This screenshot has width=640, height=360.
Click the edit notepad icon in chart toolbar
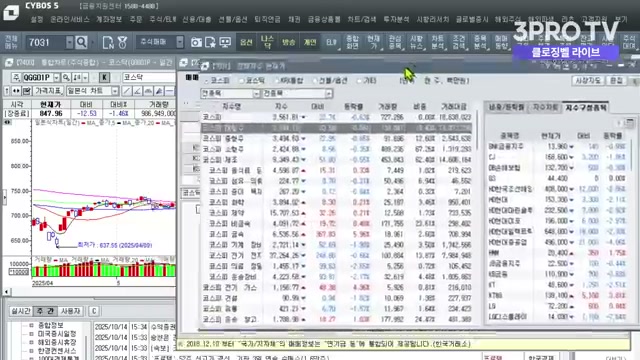tap(27, 91)
